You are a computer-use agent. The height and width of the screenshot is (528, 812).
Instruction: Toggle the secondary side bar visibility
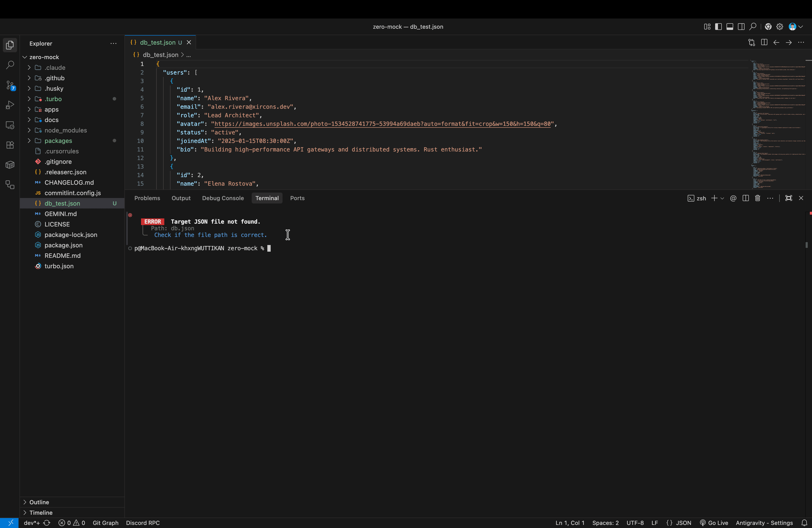click(x=741, y=27)
